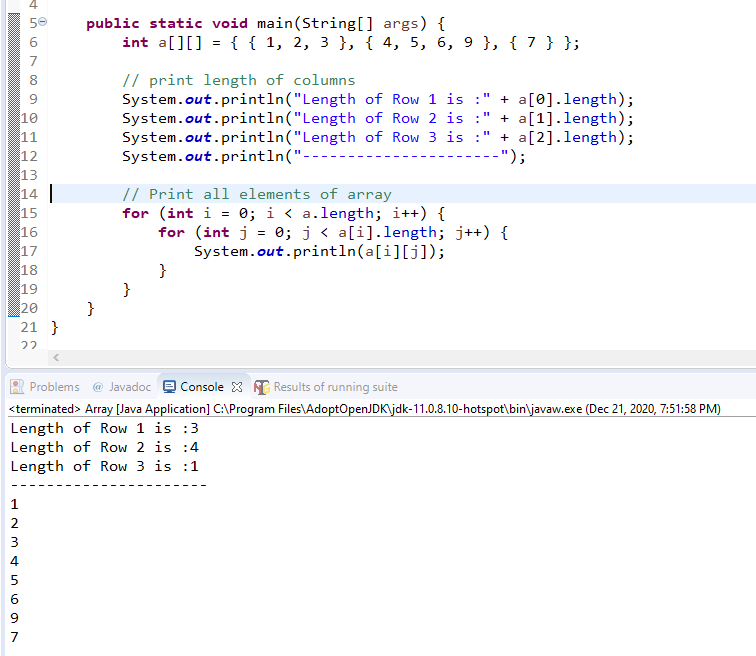Click 'Length of Row 1 is :' string in code
Image resolution: width=756 pixels, height=656 pixels.
392,99
